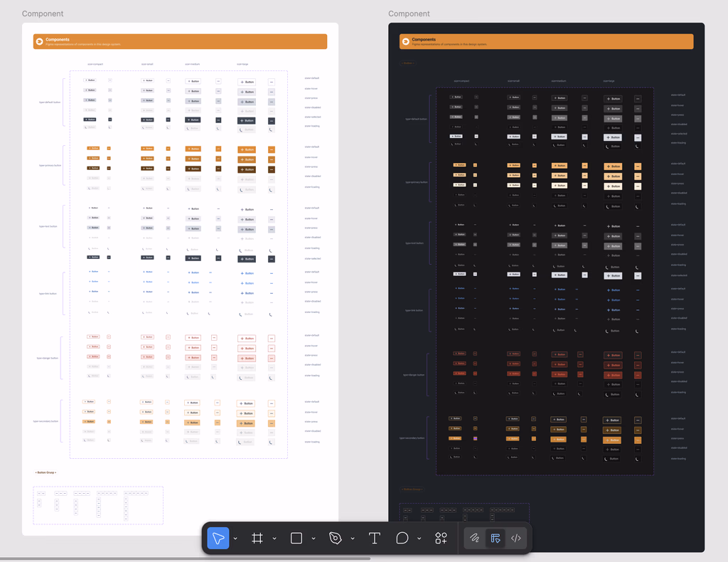
Task: Select "type=text button" label in light frame
Action: 48,227
